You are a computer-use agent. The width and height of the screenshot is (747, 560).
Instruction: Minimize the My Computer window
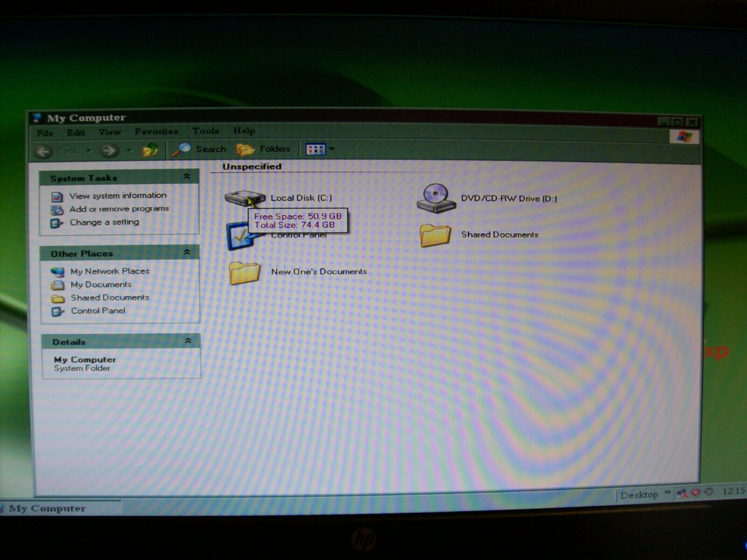tap(664, 122)
